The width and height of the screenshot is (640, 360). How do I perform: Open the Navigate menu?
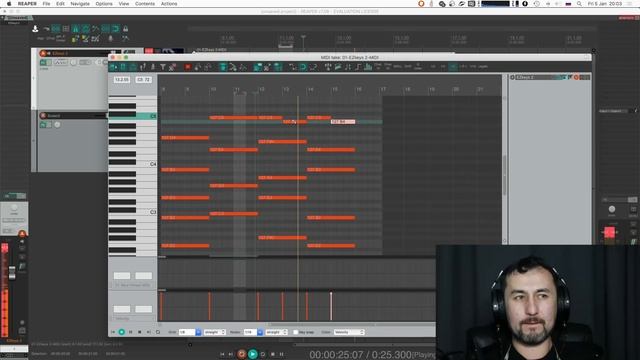[x=80, y=4]
